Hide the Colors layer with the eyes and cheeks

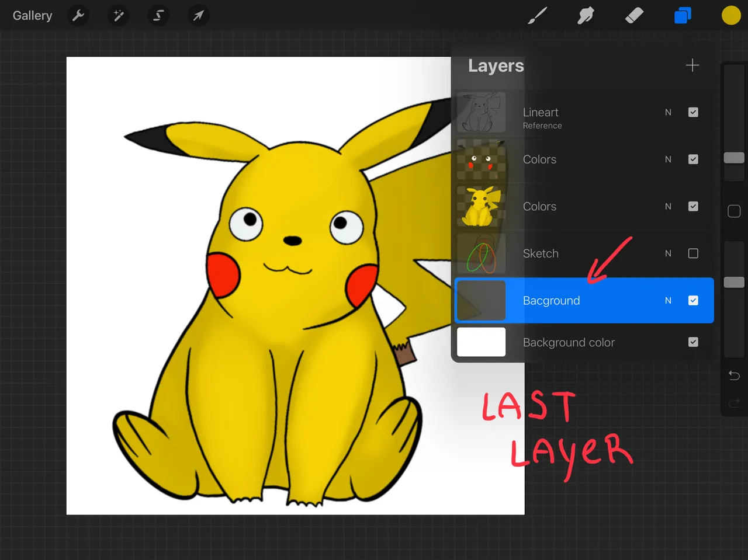[693, 159]
